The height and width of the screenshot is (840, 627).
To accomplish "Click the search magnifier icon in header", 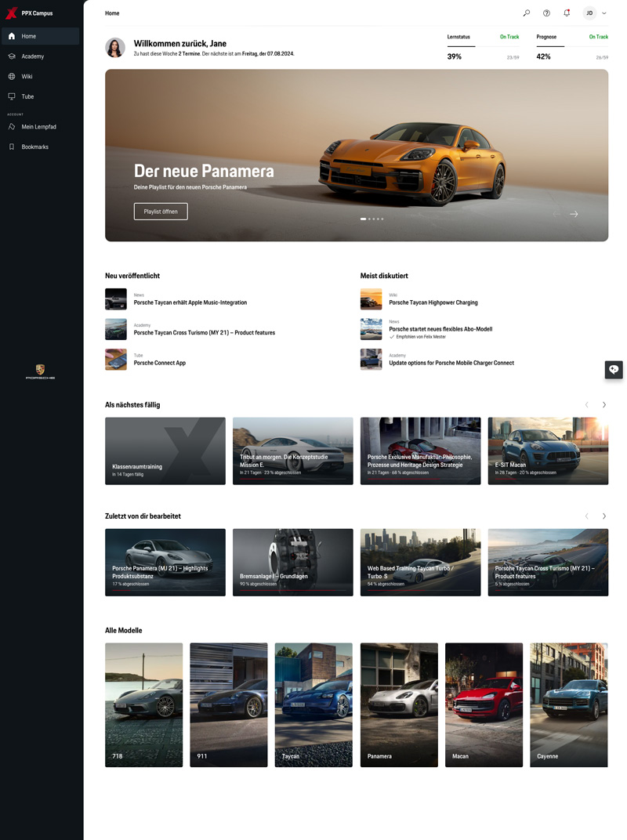I will point(527,13).
